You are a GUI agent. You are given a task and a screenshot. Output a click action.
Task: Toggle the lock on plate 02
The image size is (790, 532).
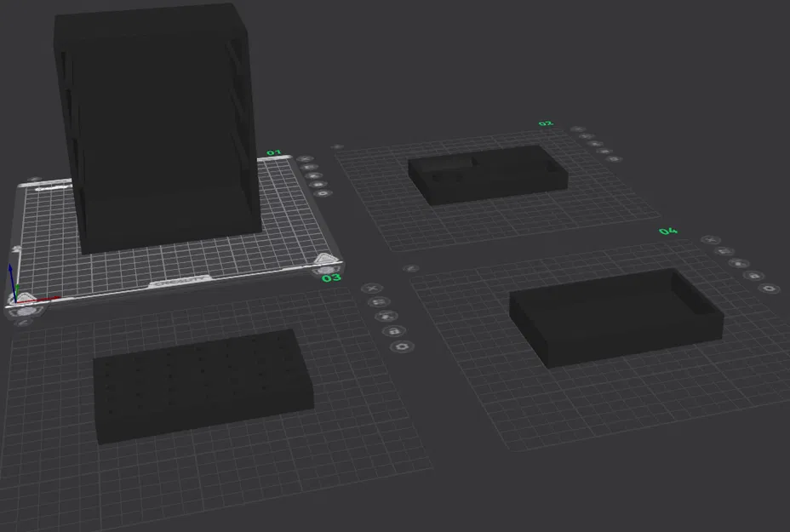coord(604,152)
